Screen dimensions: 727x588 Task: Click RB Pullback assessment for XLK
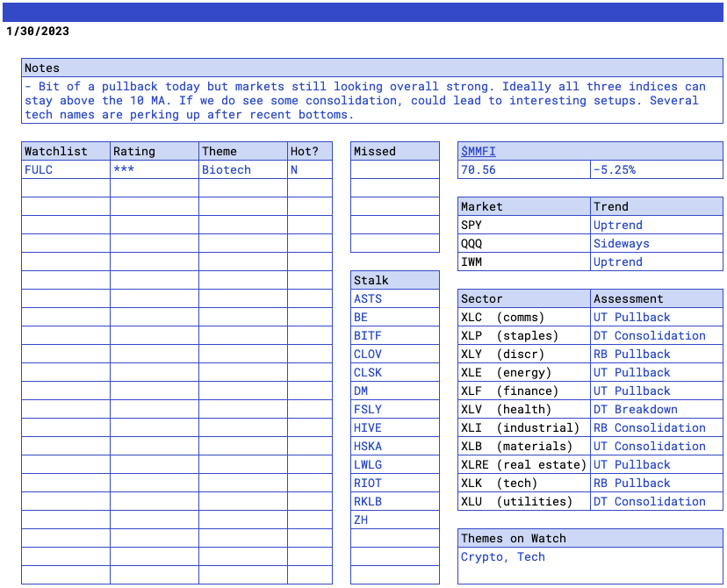pyautogui.click(x=657, y=483)
